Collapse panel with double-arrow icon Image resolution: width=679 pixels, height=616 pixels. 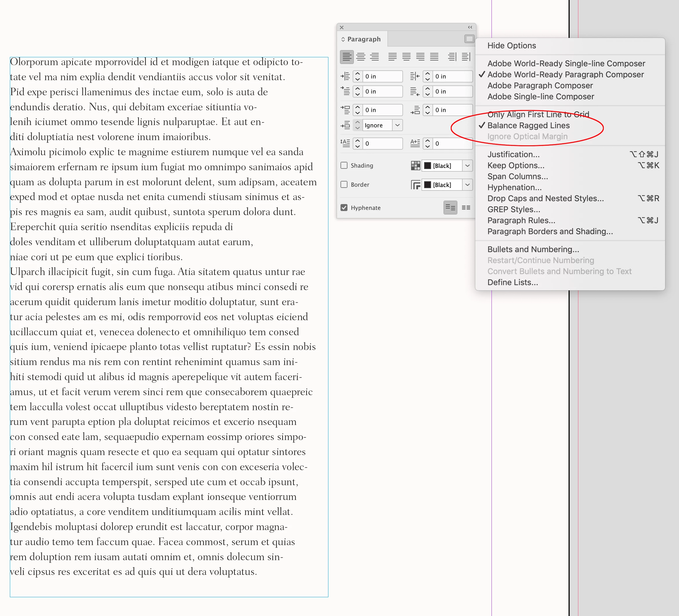[x=470, y=27]
